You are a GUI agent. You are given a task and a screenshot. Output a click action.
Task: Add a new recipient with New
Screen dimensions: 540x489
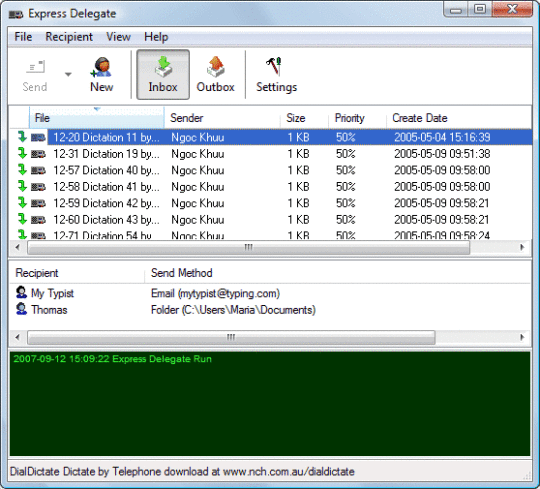click(x=102, y=75)
